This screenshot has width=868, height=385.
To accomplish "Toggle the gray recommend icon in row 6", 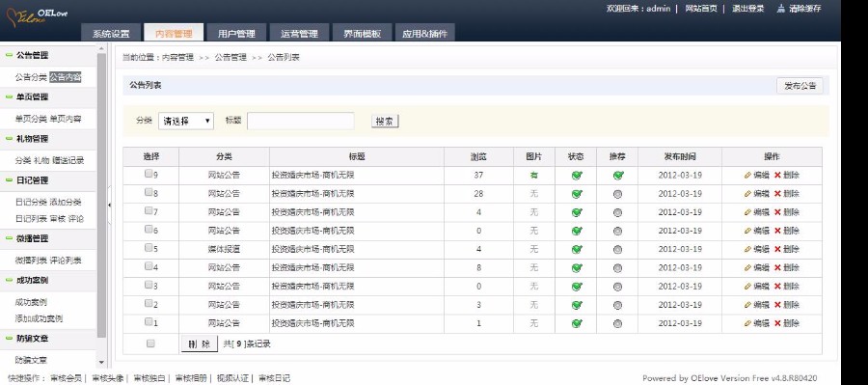I will point(618,231).
